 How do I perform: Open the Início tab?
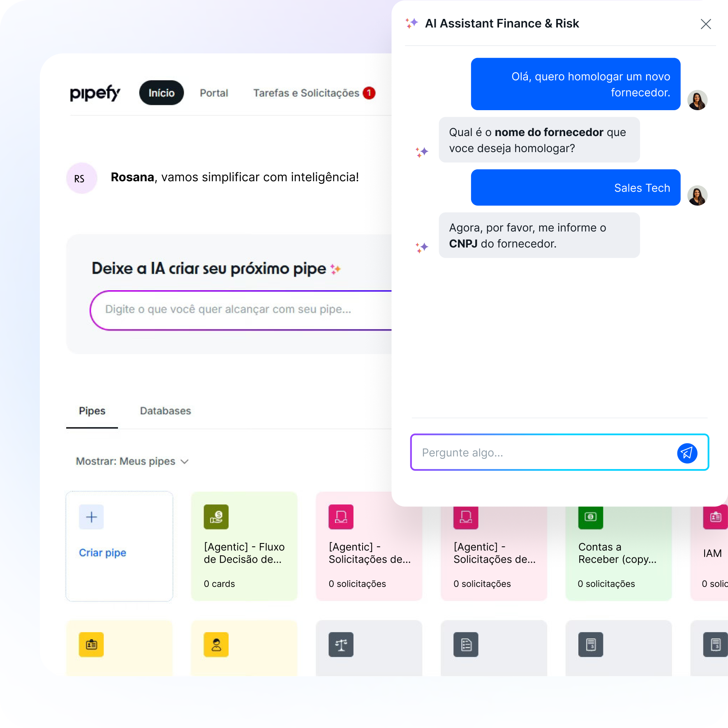point(162,93)
